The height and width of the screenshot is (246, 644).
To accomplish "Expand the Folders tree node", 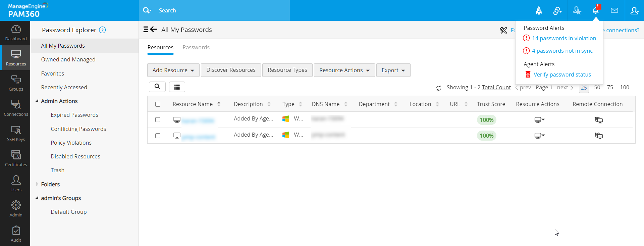I will click(x=37, y=184).
